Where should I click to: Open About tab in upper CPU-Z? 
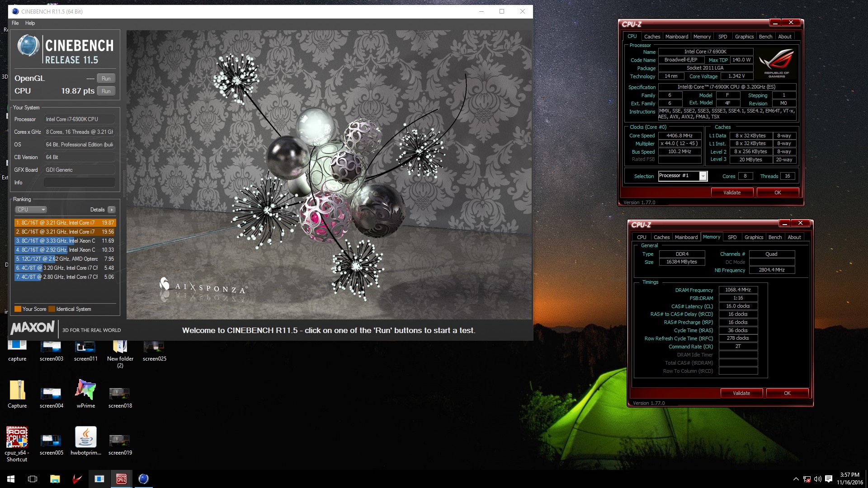pyautogui.click(x=784, y=37)
